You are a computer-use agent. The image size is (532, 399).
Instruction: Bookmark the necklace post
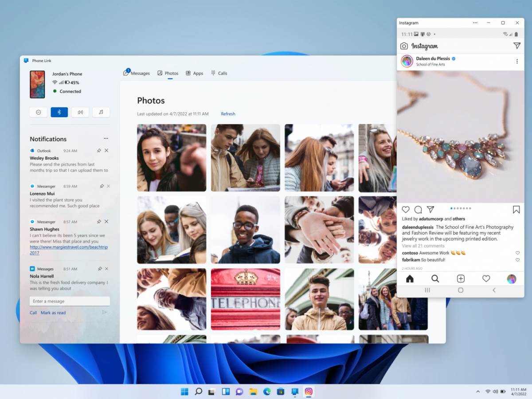(516, 210)
